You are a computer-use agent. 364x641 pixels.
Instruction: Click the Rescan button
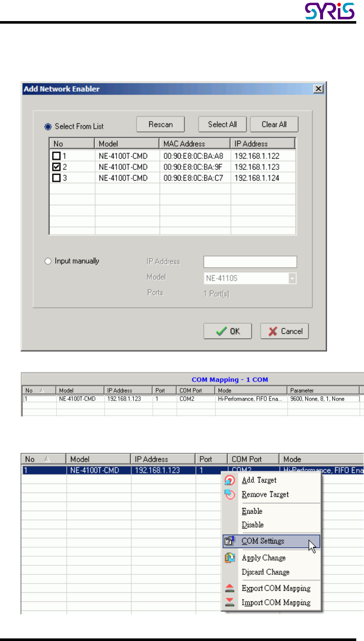(160, 124)
